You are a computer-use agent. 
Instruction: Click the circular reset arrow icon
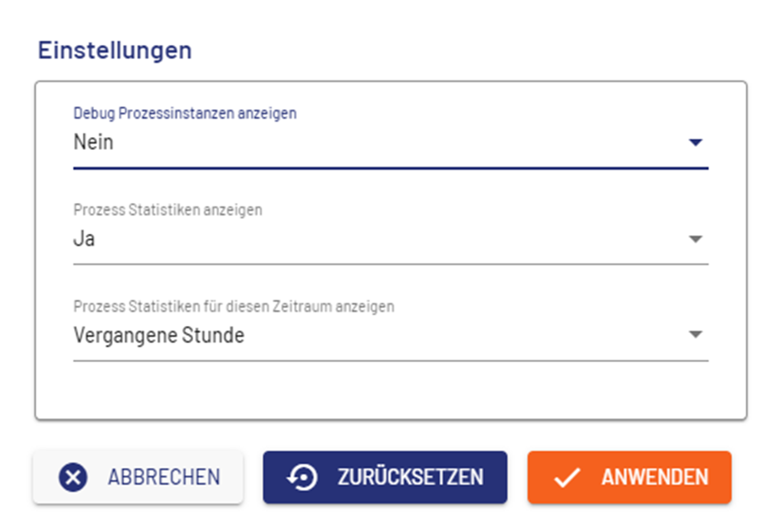click(302, 477)
